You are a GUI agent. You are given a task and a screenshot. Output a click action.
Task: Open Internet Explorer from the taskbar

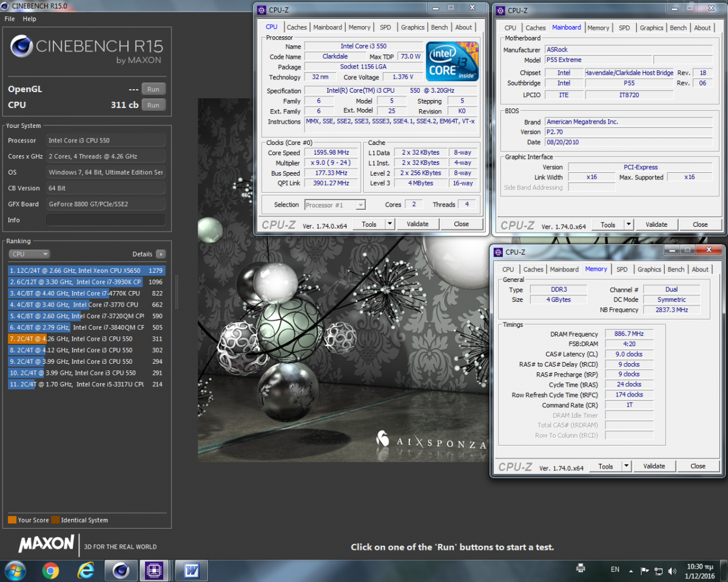86,570
